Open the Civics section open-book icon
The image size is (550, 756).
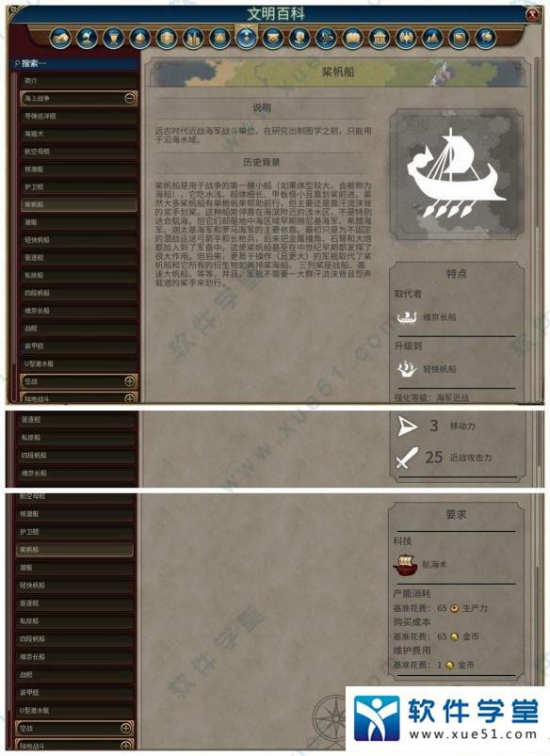click(x=352, y=38)
